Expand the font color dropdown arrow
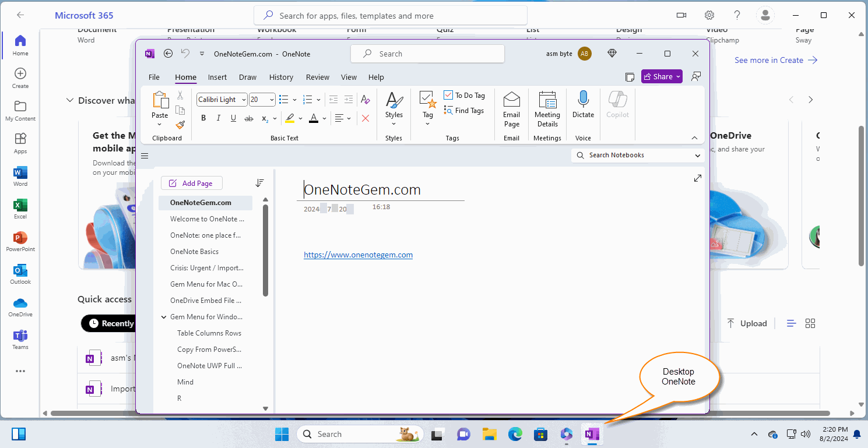Viewport: 868px width, 448px height. coord(324,118)
